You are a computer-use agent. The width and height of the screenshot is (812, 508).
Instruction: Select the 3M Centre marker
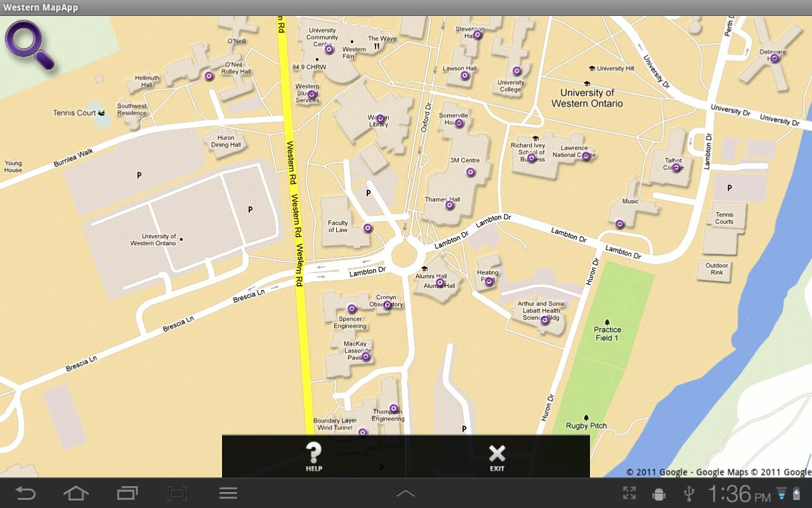pyautogui.click(x=470, y=172)
